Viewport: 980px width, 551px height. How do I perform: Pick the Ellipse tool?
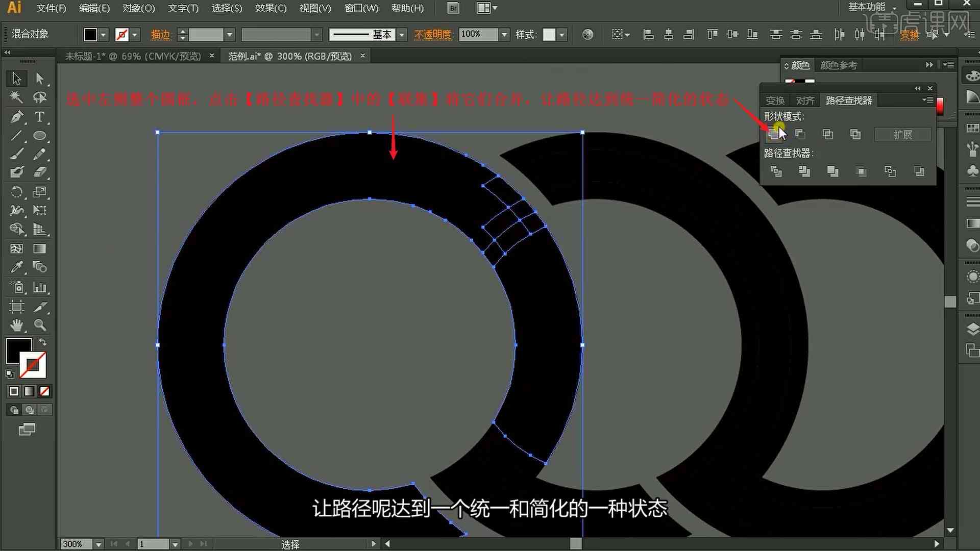click(40, 136)
